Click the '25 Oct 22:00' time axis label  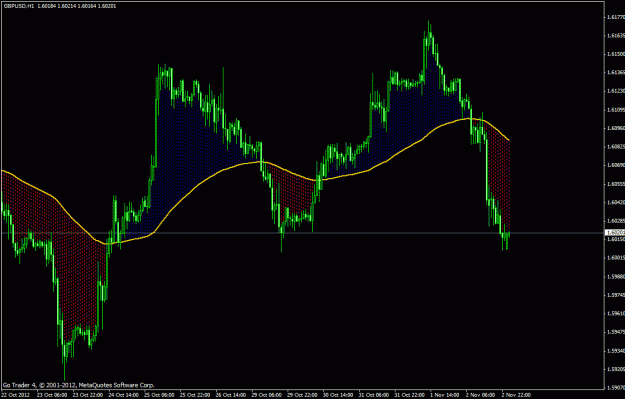pyautogui.click(x=195, y=395)
